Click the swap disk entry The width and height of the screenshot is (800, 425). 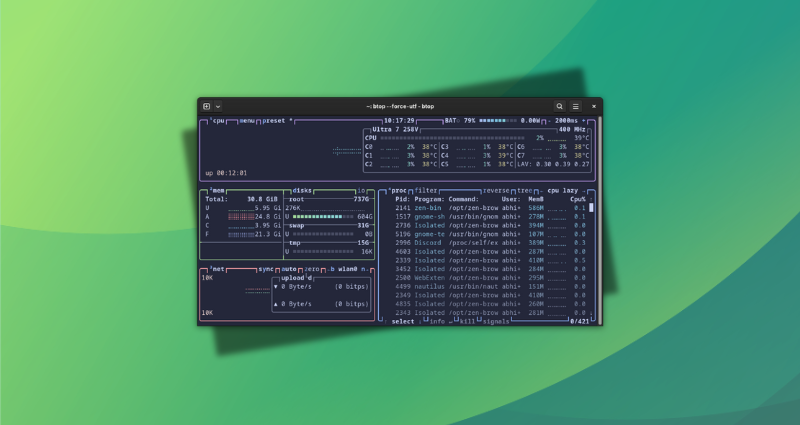(329, 226)
